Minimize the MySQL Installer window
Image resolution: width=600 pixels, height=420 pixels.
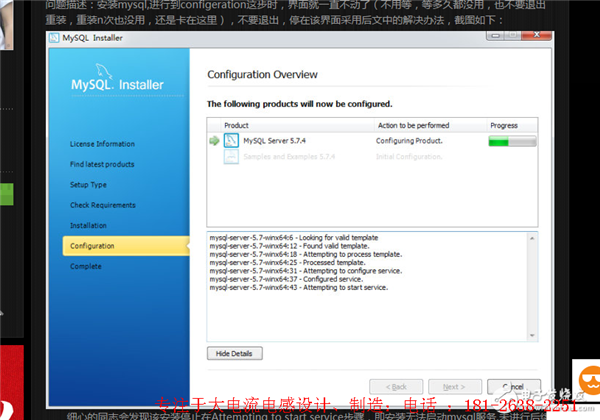[x=496, y=36]
